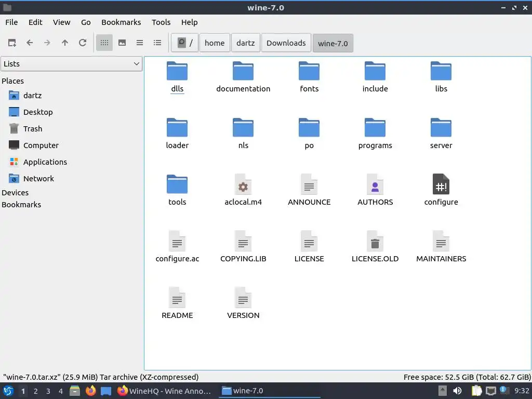Viewport: 532px width, 399px height.
Task: Open the Help menu
Action: tap(189, 22)
